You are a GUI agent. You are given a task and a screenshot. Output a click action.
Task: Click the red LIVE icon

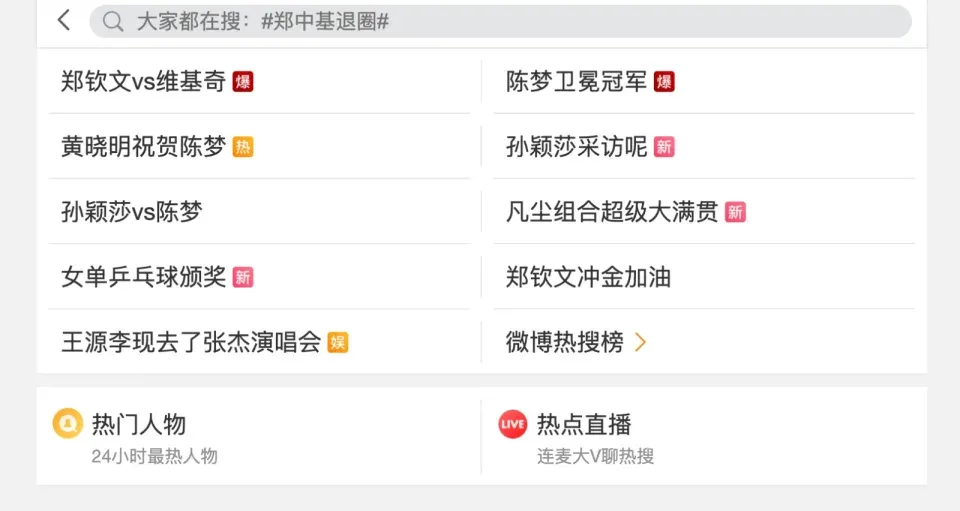click(x=512, y=424)
